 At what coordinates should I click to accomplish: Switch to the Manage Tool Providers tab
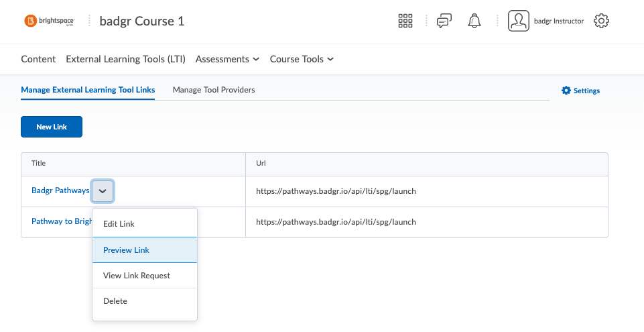coord(214,90)
